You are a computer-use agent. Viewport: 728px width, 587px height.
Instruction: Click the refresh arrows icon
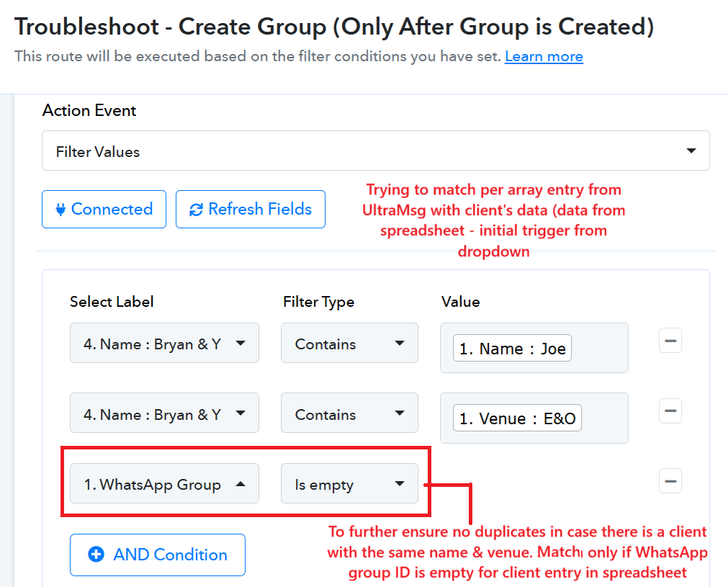pos(196,210)
